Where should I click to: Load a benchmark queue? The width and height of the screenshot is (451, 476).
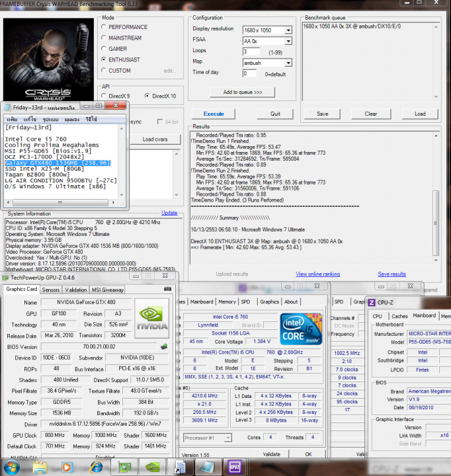[x=420, y=114]
